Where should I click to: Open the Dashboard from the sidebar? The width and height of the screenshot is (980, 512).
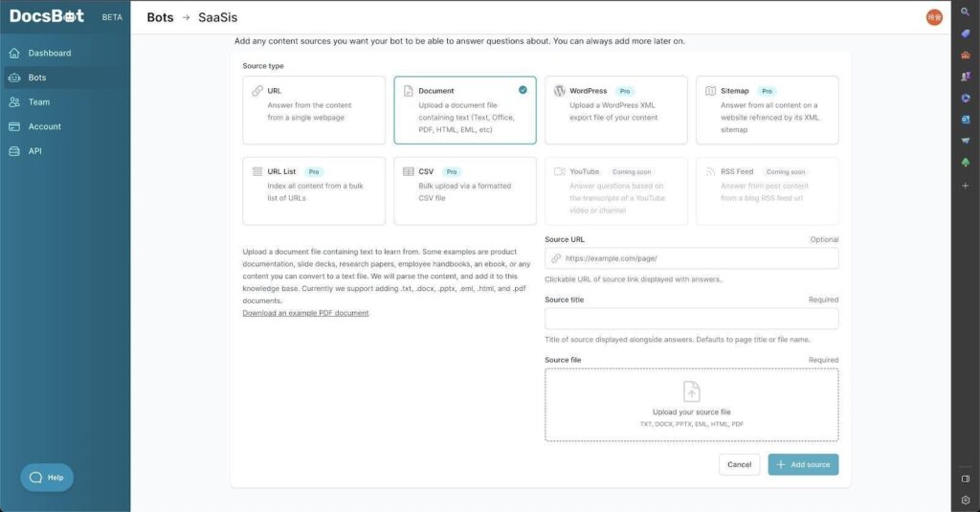pyautogui.click(x=49, y=53)
